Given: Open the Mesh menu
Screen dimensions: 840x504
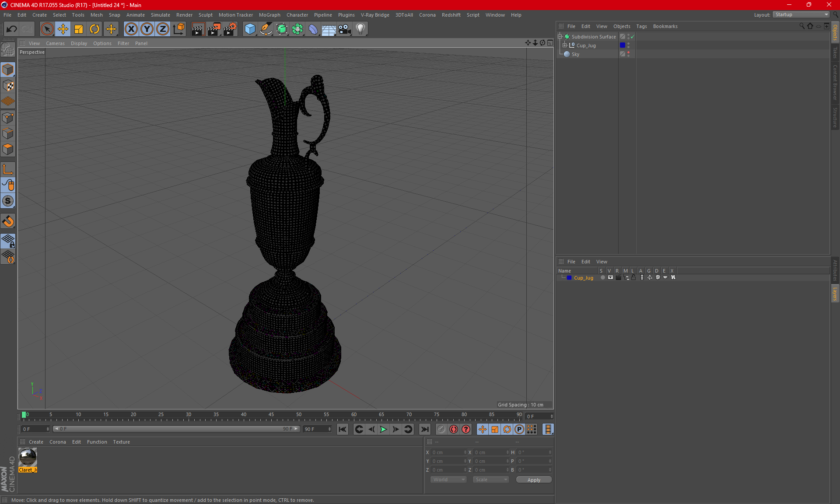Looking at the screenshot, I should pos(96,15).
